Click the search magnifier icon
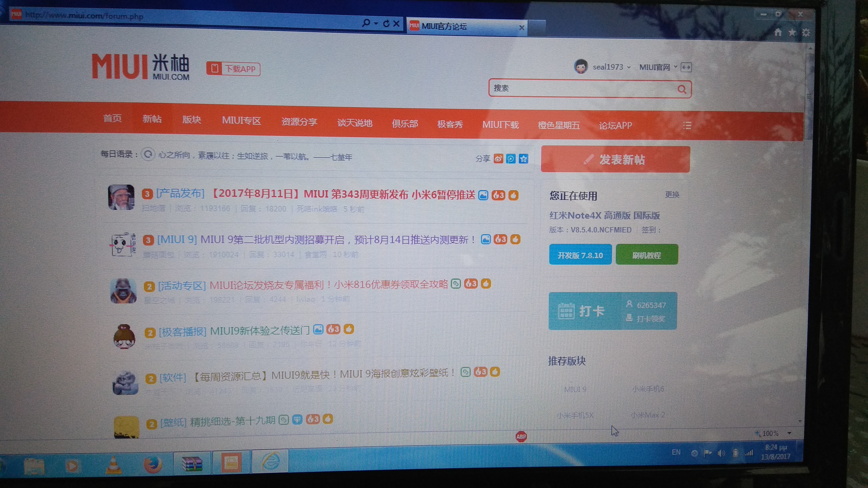The width and height of the screenshot is (868, 488). (x=681, y=89)
